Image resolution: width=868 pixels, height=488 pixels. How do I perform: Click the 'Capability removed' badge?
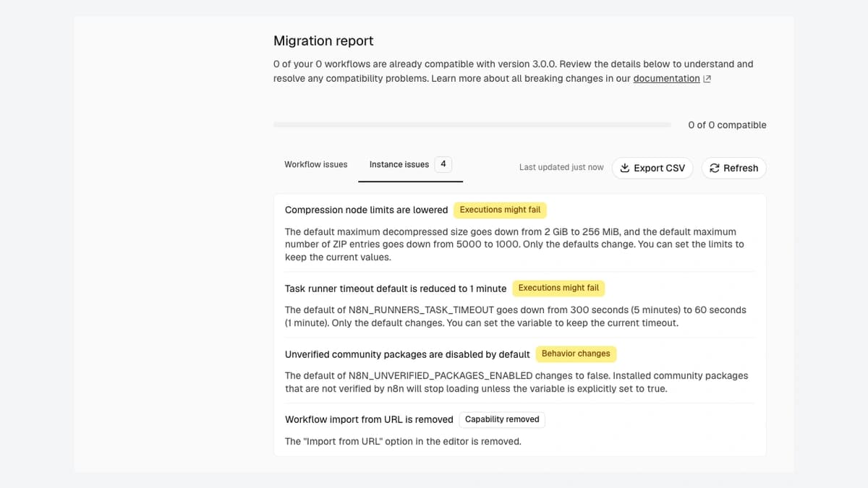502,419
